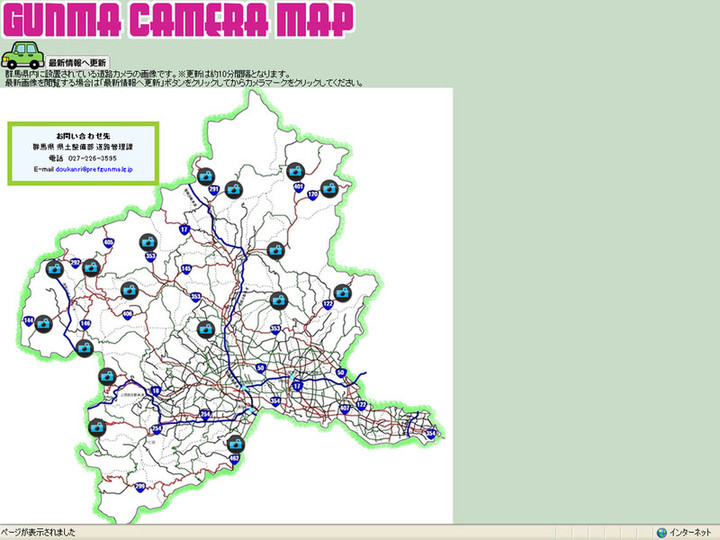The image size is (720, 540).
Task: Click the route 144 shield marker
Action: pyautogui.click(x=28, y=321)
